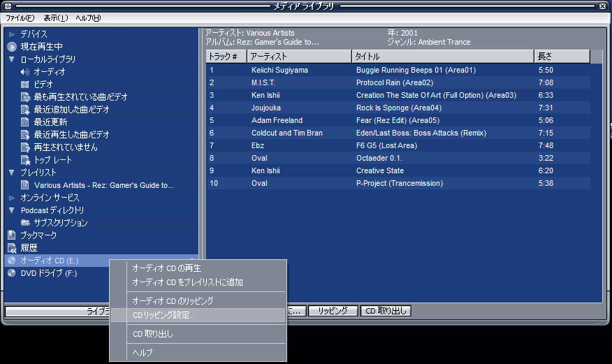The image size is (612, 364).
Task: Open the 表示(V) menu
Action: coord(55,18)
